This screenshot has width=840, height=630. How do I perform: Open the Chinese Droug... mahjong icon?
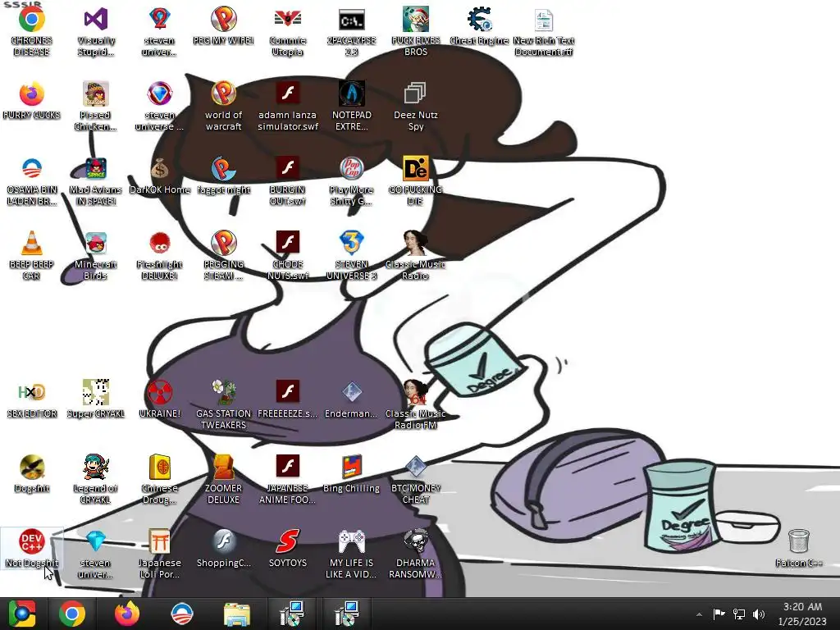(160, 479)
